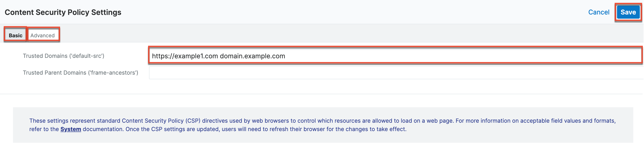Click into the Trusted Parent Domains field
Image resolution: width=644 pixels, height=146 pixels.
coord(395,73)
